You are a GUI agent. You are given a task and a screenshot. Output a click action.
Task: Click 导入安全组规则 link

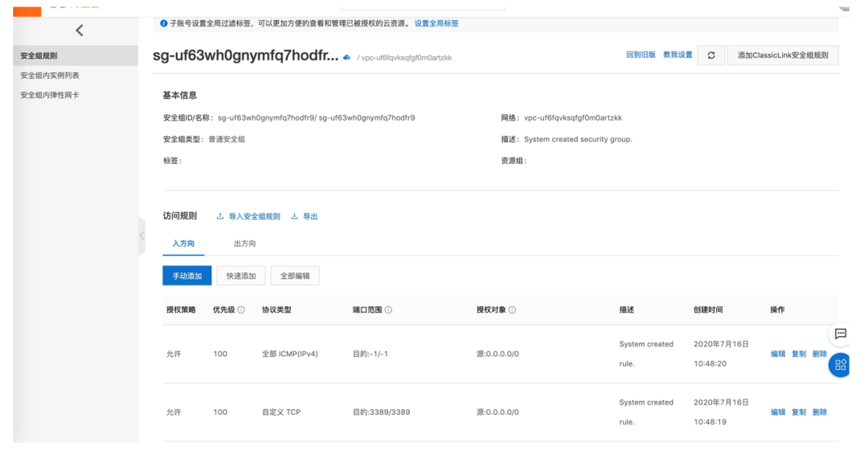coord(248,216)
